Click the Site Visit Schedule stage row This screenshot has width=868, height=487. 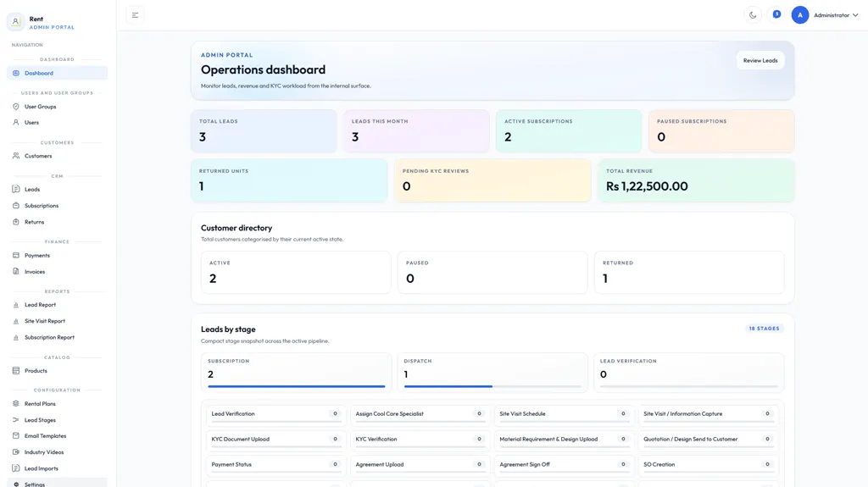click(564, 414)
